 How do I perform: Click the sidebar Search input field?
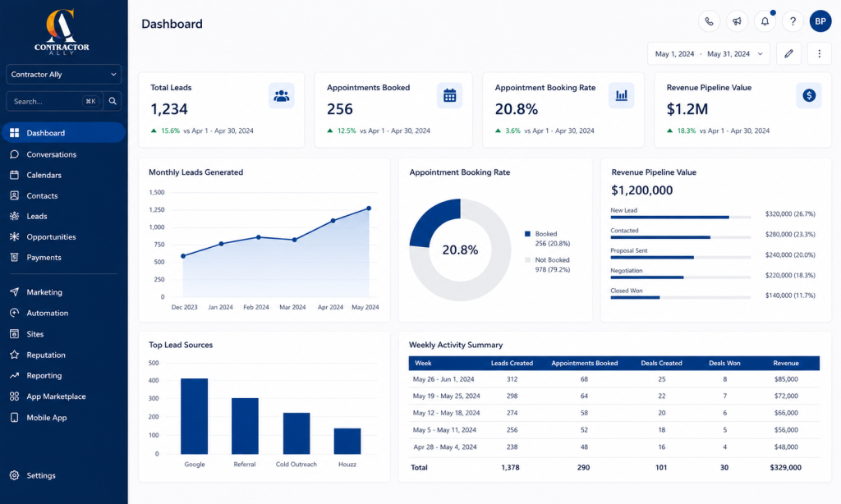[x=53, y=101]
